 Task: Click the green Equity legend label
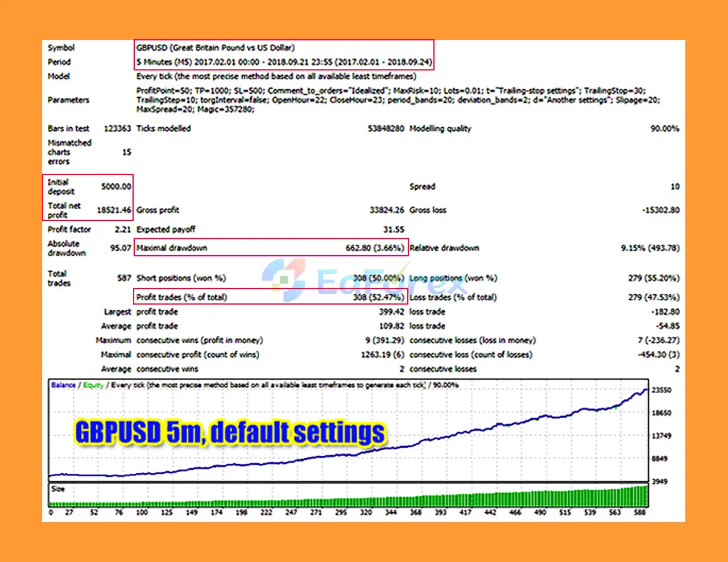(x=93, y=385)
